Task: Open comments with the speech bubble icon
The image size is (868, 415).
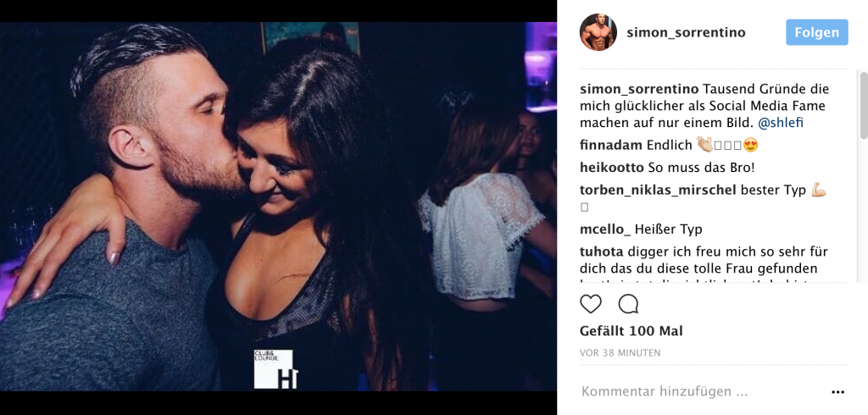Action: pyautogui.click(x=628, y=304)
